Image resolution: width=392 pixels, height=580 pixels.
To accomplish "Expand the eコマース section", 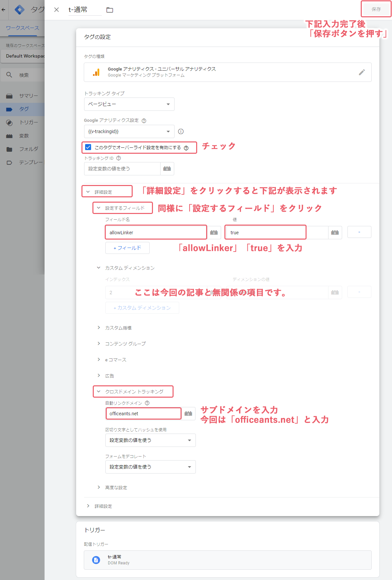I will tap(112, 360).
